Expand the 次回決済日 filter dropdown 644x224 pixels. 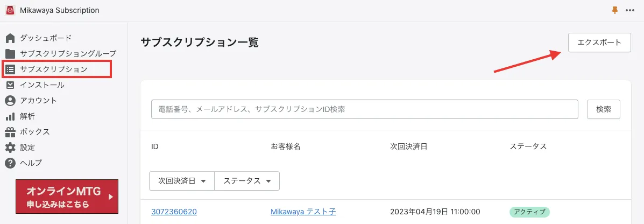[x=181, y=181]
